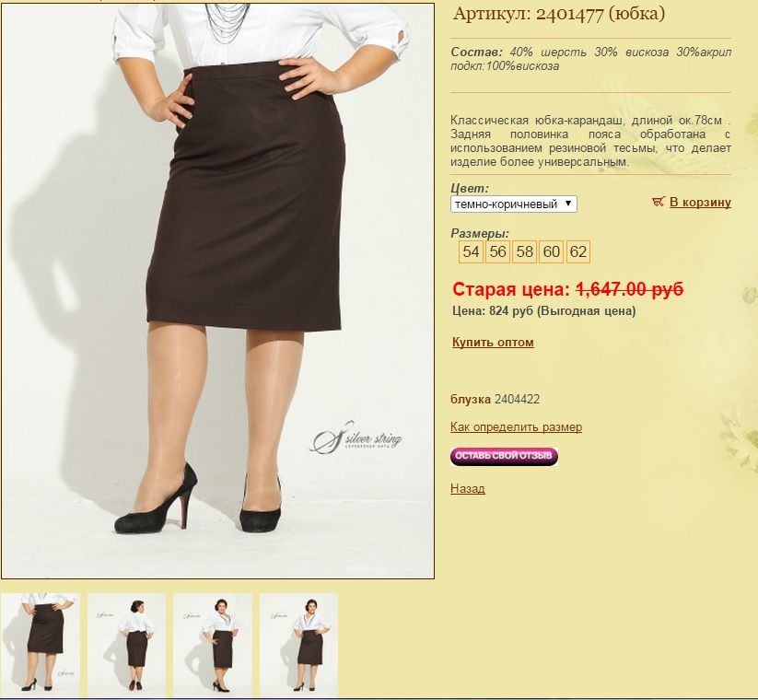758x700 pixels.
Task: Open the color dropdown темно-коричневый
Action: (x=513, y=204)
